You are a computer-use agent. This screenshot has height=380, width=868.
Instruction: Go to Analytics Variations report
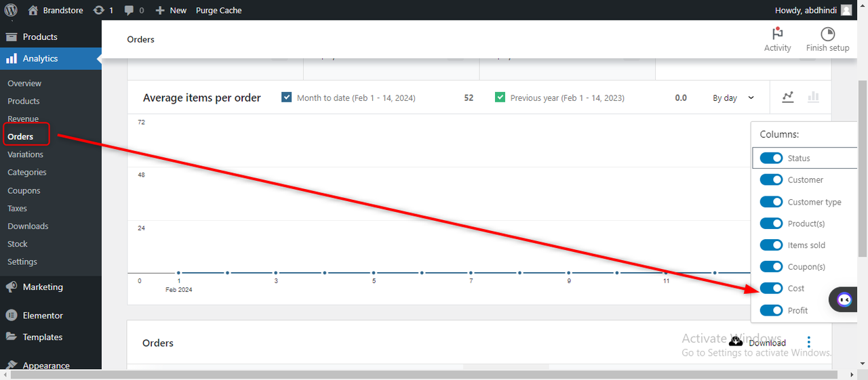25,154
